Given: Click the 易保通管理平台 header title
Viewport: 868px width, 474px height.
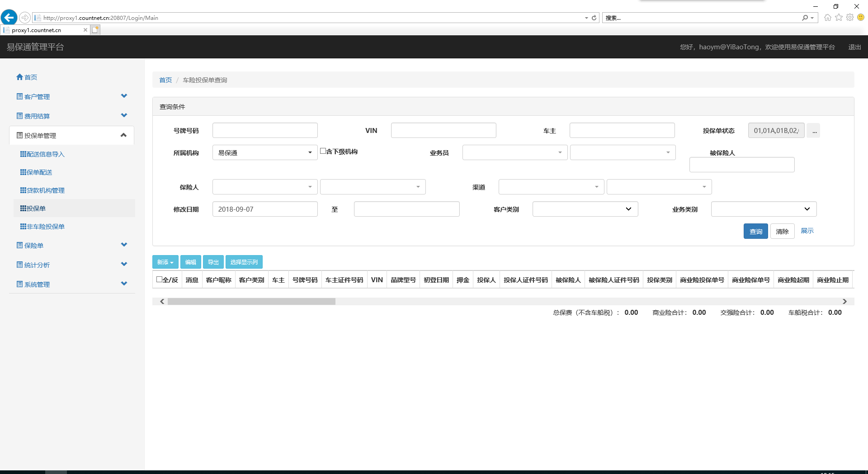Looking at the screenshot, I should coord(35,47).
